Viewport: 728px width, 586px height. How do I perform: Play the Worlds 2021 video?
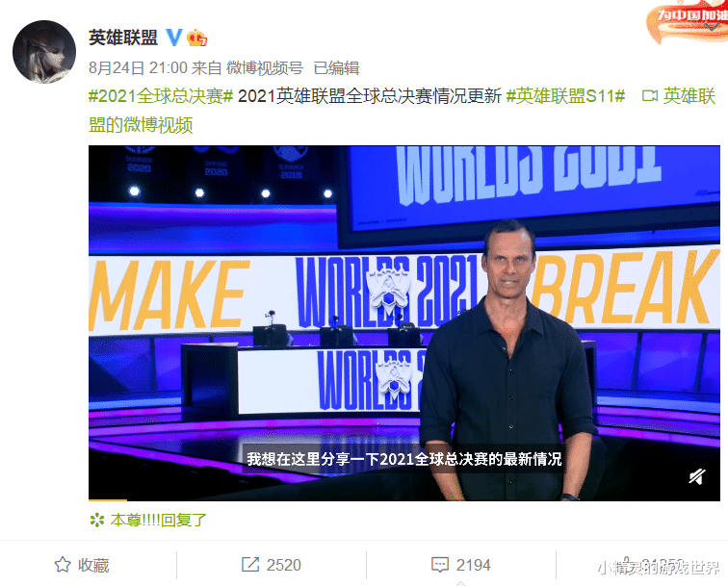(403, 323)
